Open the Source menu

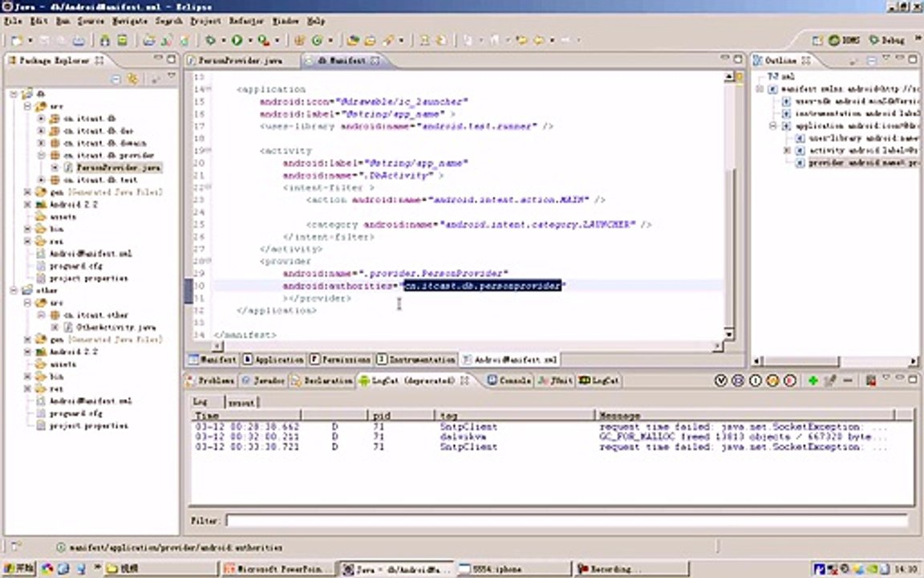pyautogui.click(x=91, y=21)
